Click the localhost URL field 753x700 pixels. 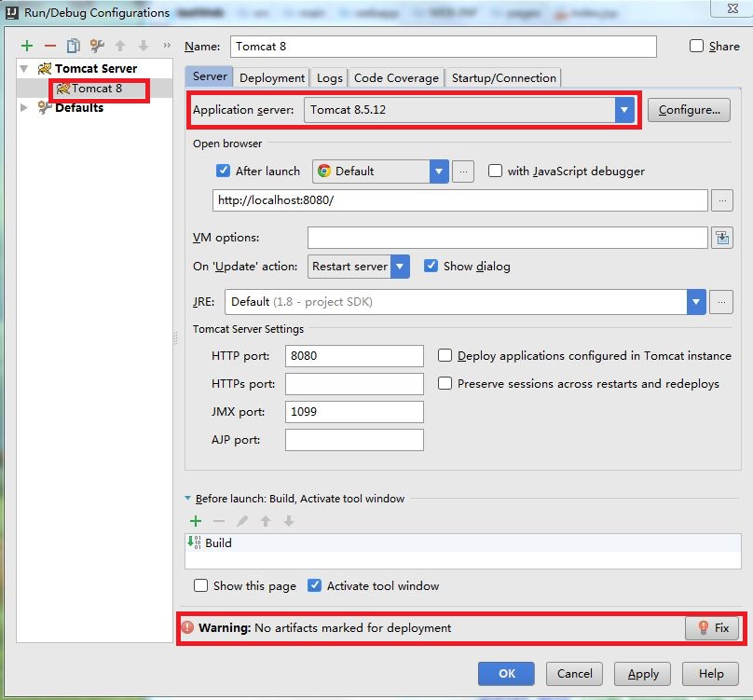tap(460, 200)
